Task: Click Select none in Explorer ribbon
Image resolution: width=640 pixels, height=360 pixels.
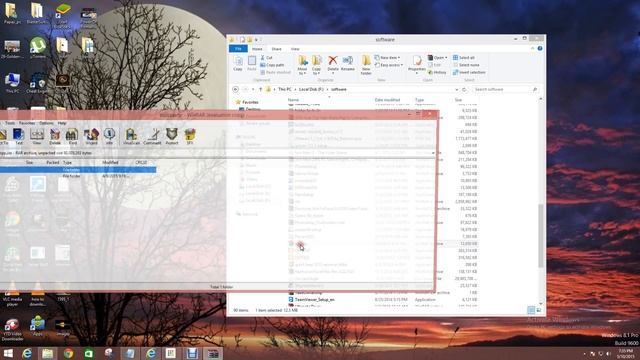Action: coord(466,65)
